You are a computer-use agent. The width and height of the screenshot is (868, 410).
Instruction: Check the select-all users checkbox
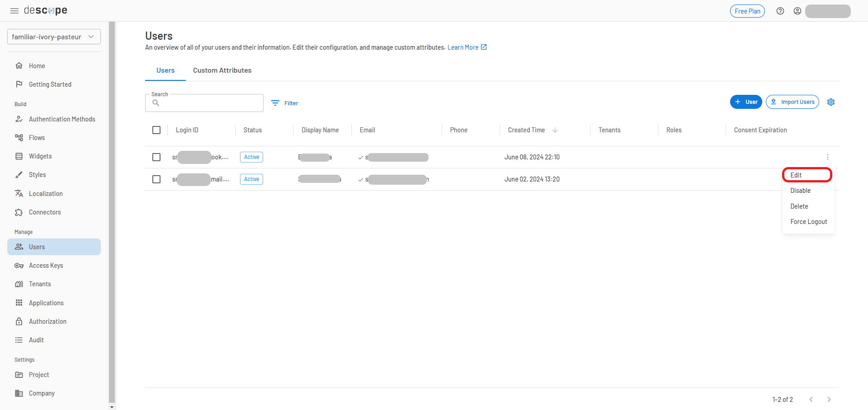click(156, 130)
